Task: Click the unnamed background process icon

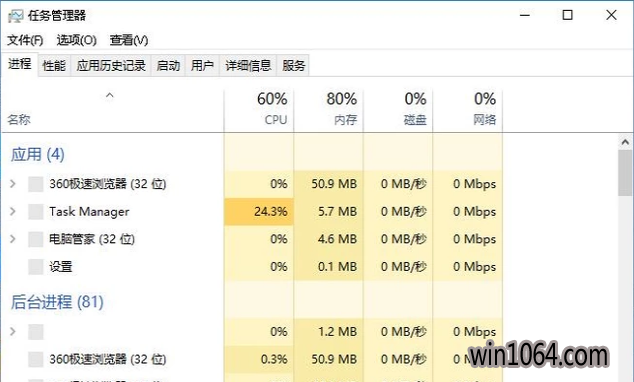Action: pos(36,332)
